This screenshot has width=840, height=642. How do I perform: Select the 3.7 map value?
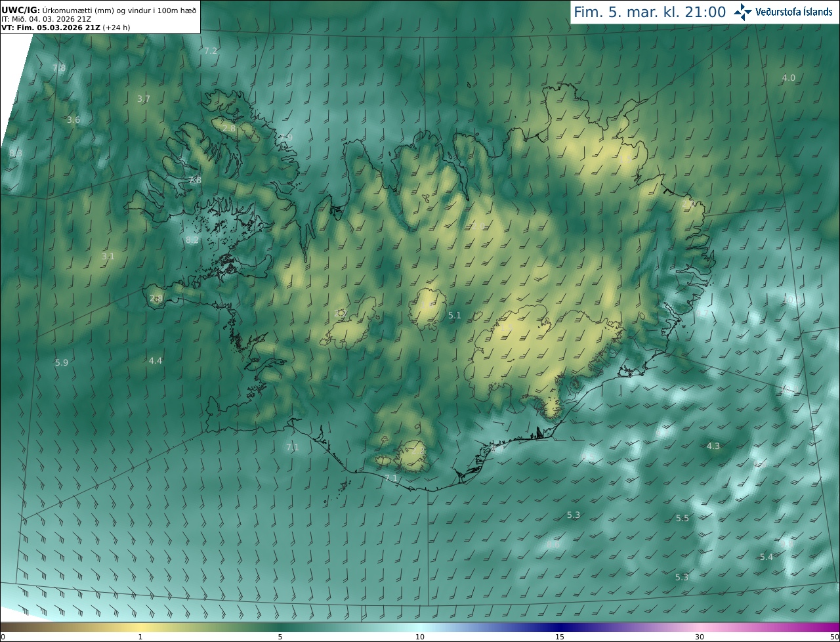pyautogui.click(x=144, y=99)
